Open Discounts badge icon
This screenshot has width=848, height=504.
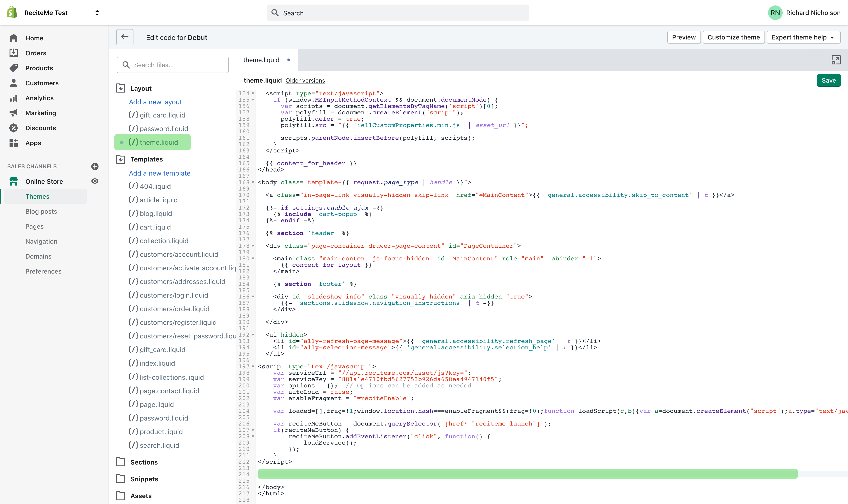(x=14, y=128)
